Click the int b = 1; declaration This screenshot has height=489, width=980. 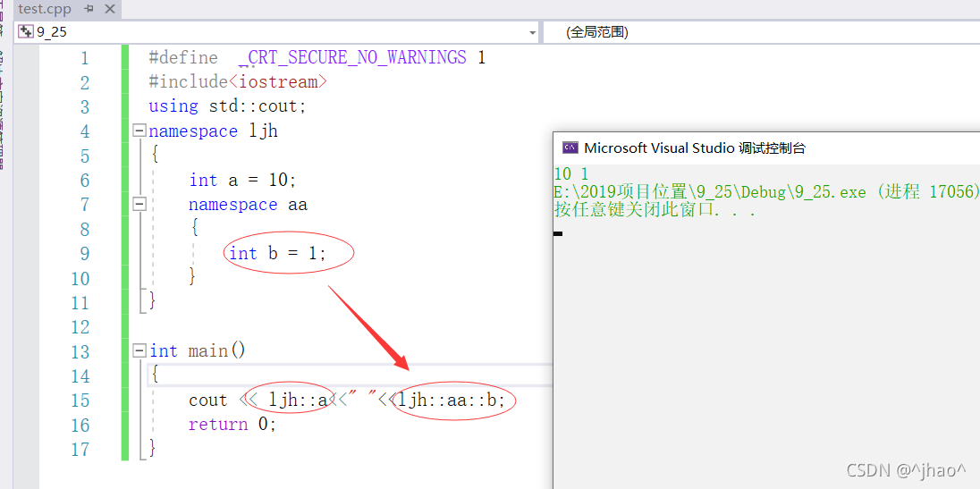[x=277, y=254]
